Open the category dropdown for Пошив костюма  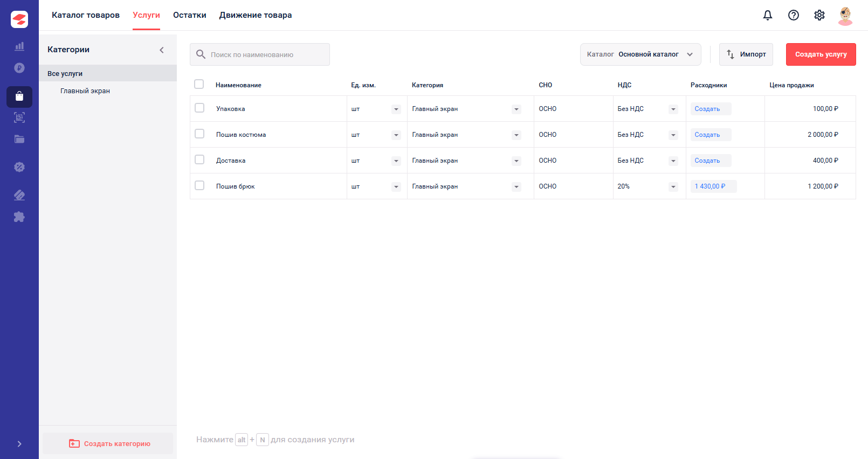[x=516, y=135]
